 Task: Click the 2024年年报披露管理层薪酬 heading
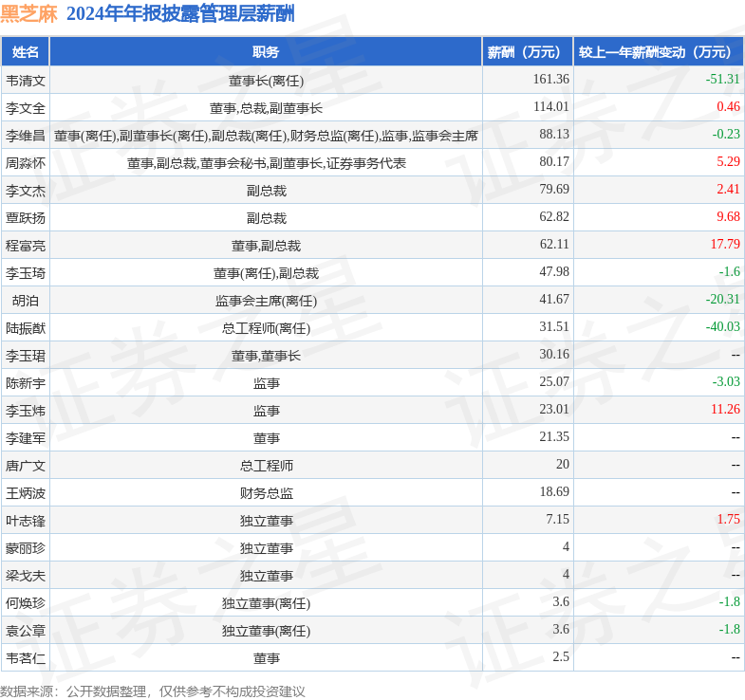coord(180,14)
